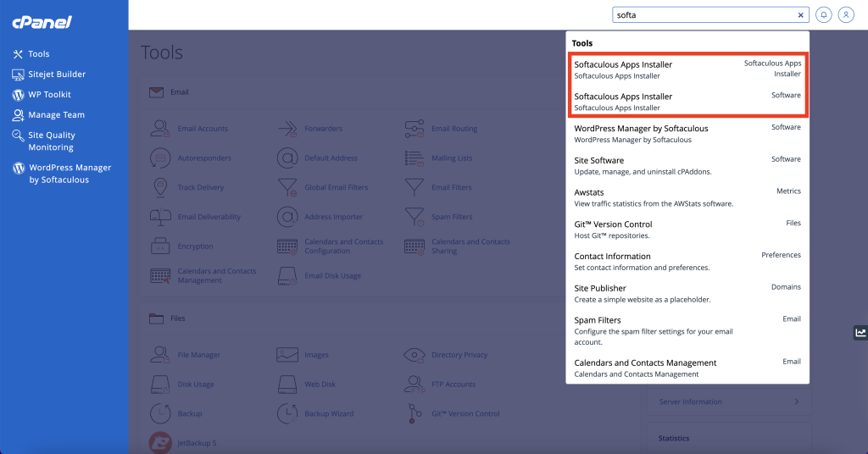Expand Server Information with its chevron

coord(797,401)
